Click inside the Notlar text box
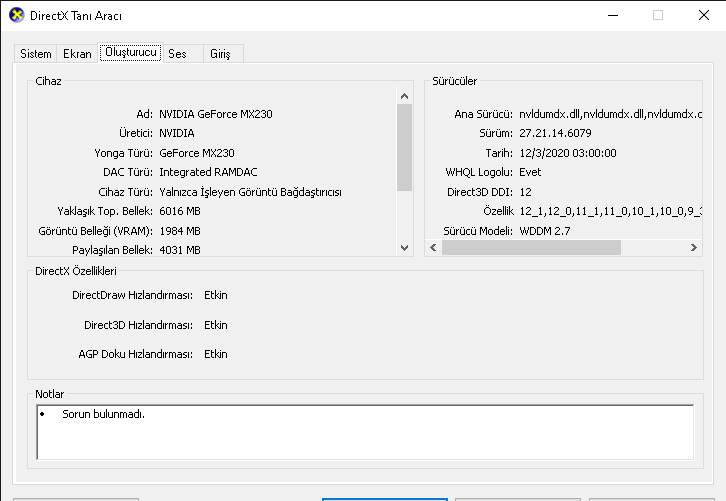The height and width of the screenshot is (501, 726). pos(364,430)
